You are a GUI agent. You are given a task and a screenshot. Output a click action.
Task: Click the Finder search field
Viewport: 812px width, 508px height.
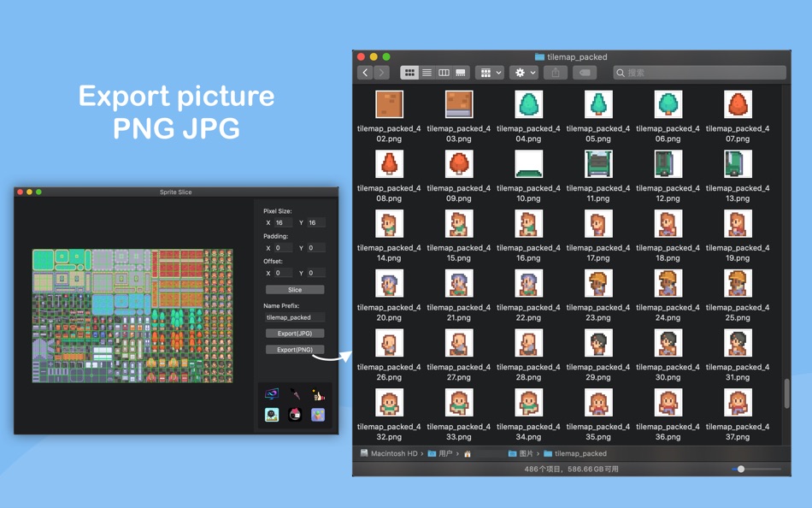699,73
